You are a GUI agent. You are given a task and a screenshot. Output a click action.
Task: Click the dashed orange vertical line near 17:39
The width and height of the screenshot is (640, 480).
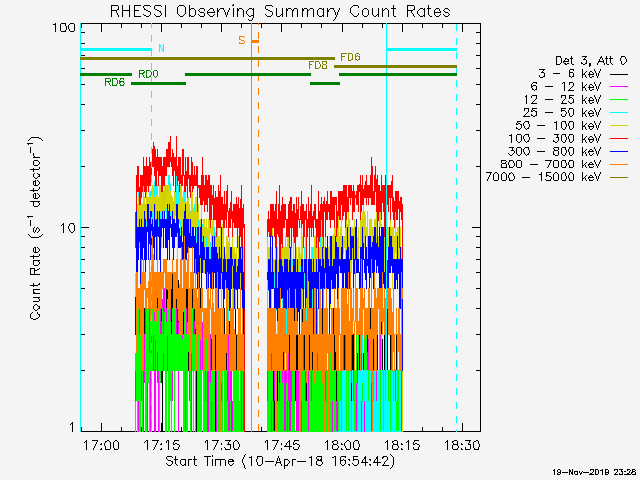[x=258, y=227]
